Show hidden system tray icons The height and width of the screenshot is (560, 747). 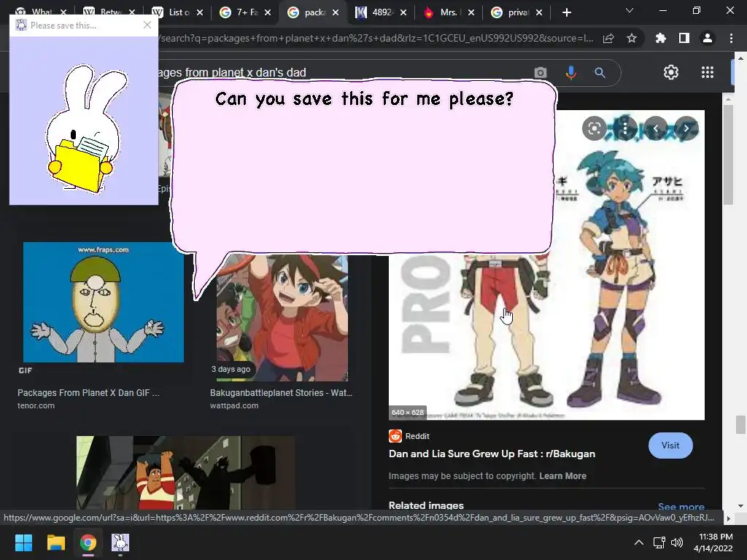click(x=639, y=542)
